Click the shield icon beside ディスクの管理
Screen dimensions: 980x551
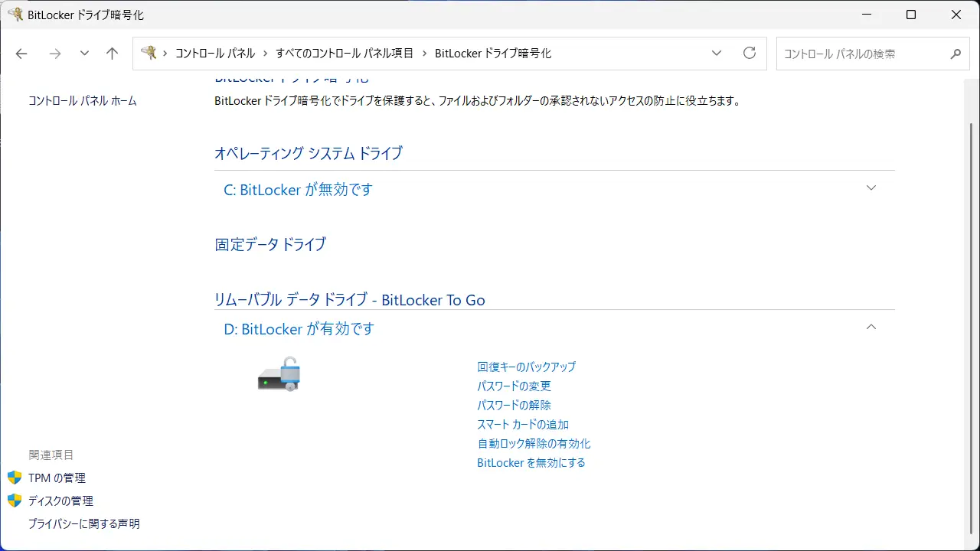[15, 500]
